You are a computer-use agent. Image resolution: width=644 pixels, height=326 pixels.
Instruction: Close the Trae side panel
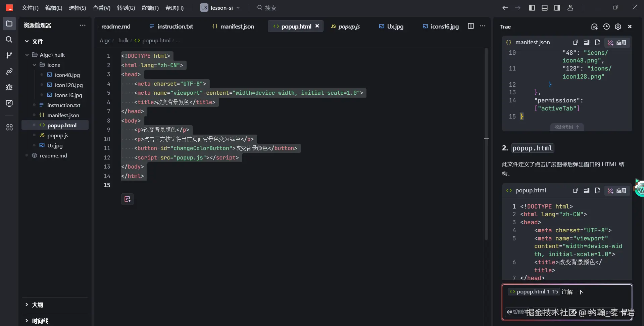630,27
